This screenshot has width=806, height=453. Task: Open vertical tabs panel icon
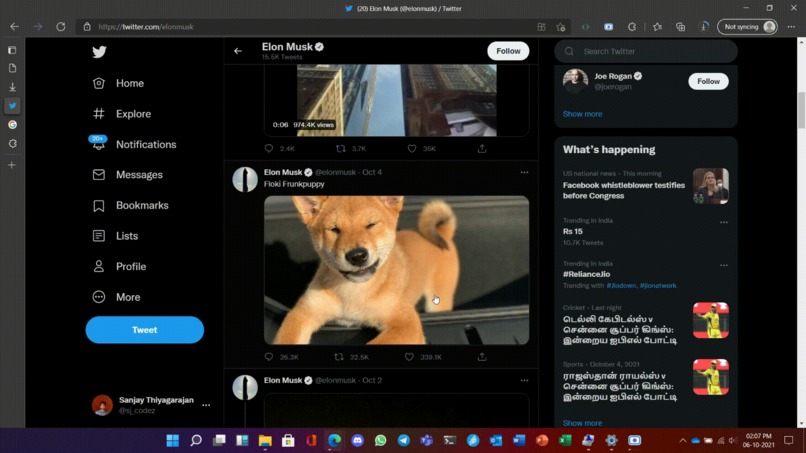click(x=12, y=50)
